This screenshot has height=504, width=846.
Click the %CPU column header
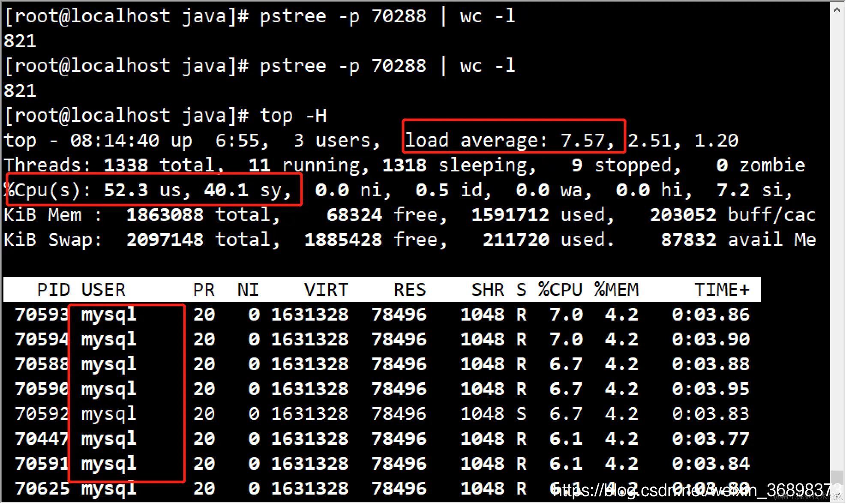[x=561, y=290]
